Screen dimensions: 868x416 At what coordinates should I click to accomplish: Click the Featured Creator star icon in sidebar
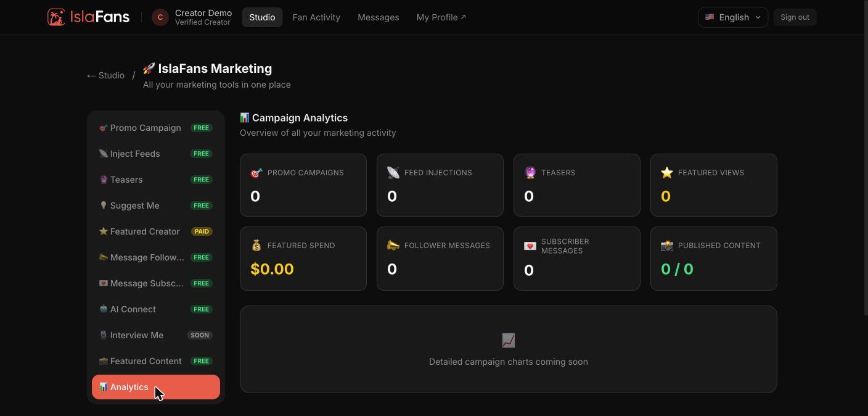point(104,231)
